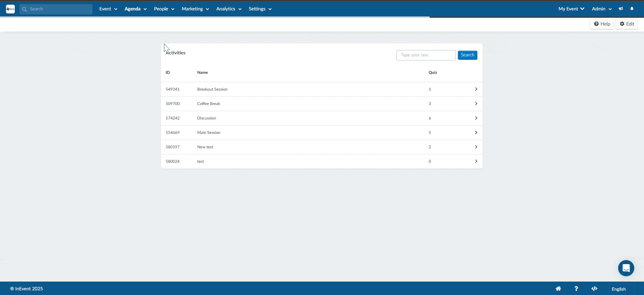644x295 pixels.
Task: Click the Name column header
Action: [x=203, y=72]
